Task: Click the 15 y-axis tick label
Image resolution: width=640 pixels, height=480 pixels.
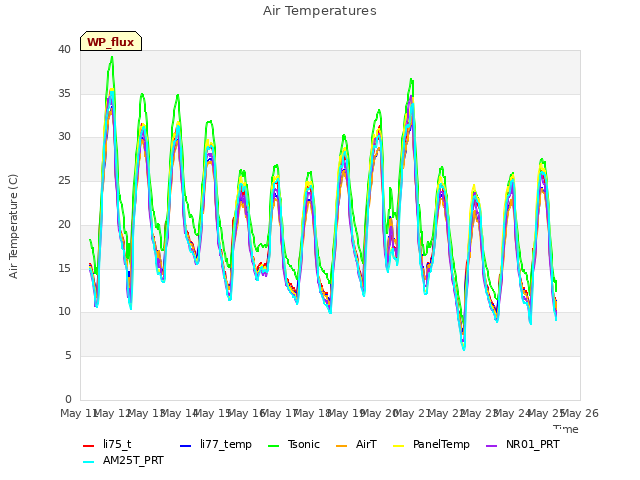Action: 64,268
